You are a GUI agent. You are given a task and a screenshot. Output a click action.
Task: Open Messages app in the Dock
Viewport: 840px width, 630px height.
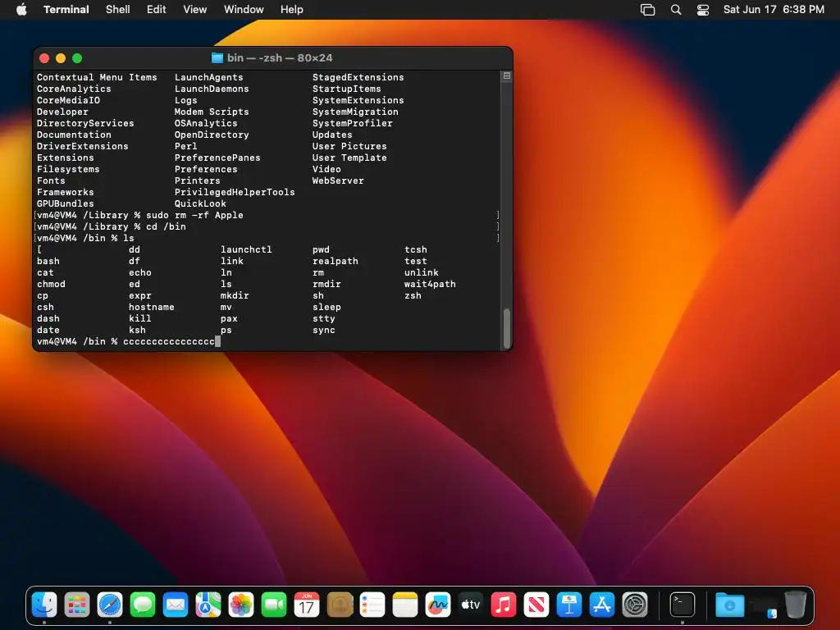143,605
